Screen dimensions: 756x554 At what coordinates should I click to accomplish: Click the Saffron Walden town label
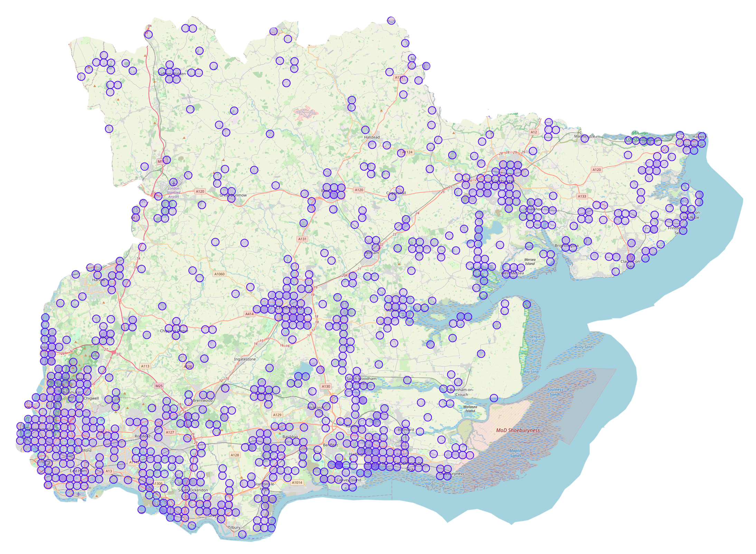click(172, 74)
